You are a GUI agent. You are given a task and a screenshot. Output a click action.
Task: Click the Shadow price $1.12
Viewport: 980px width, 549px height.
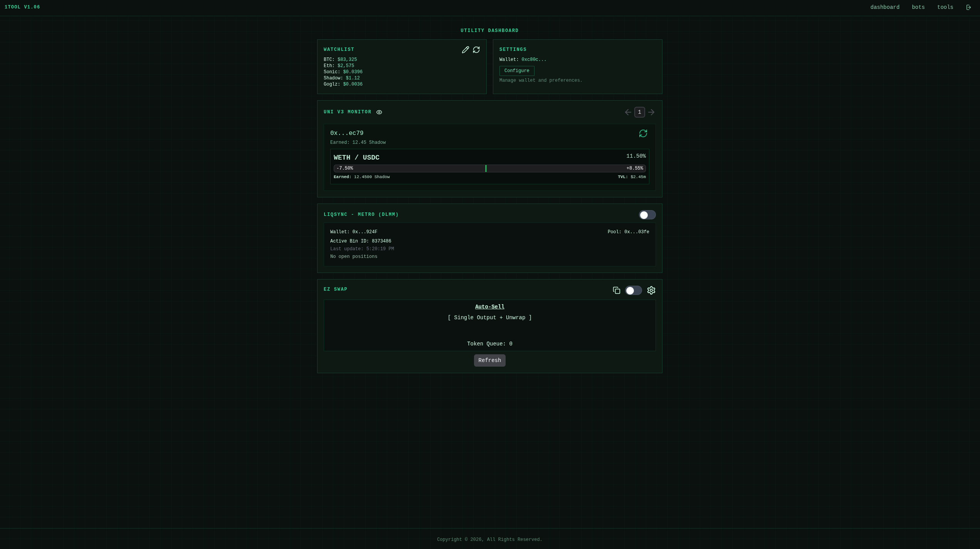353,78
